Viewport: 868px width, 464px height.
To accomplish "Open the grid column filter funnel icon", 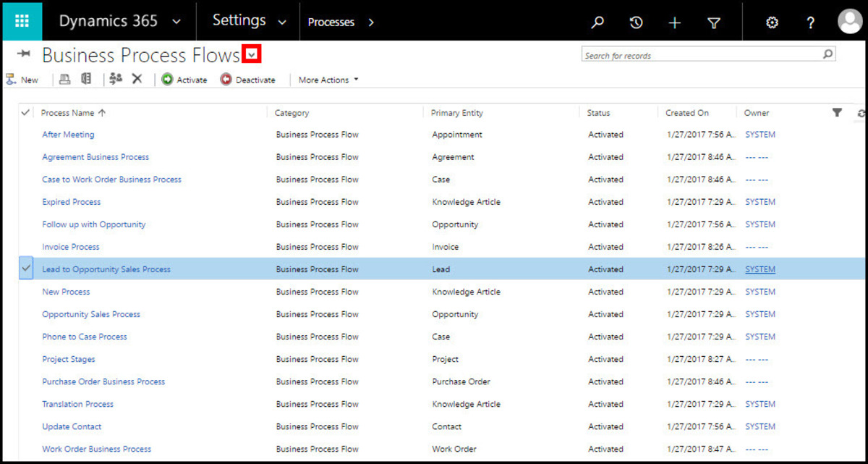I will tap(837, 112).
